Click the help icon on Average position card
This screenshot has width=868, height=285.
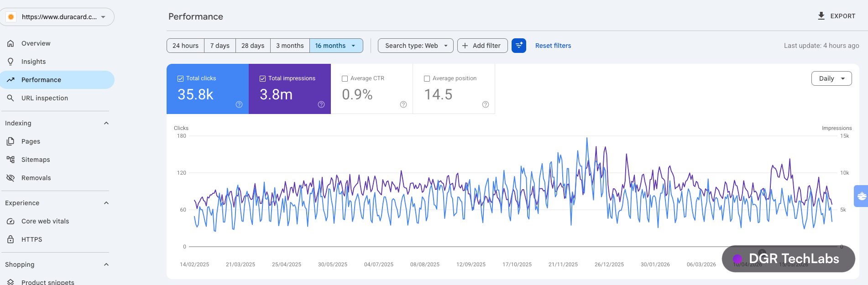coord(486,104)
